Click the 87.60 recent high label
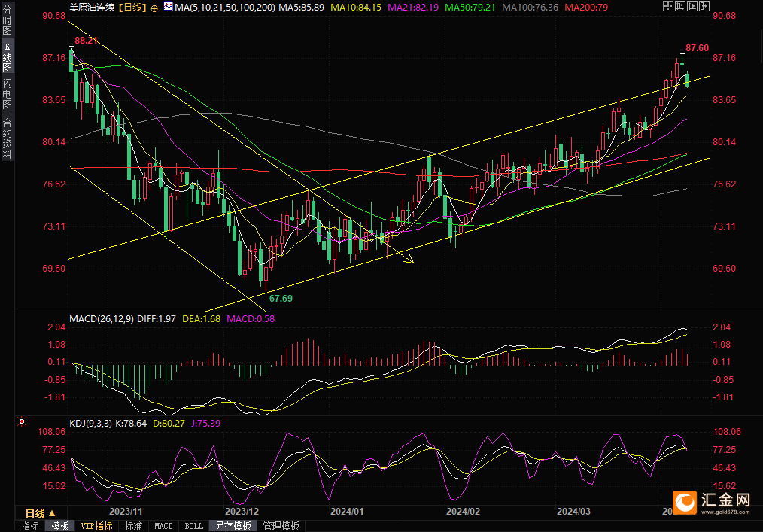This screenshot has width=763, height=532. (x=698, y=47)
